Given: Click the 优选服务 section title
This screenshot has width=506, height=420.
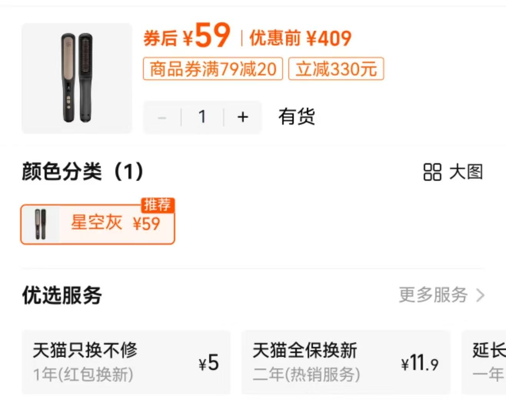Looking at the screenshot, I should click(62, 296).
